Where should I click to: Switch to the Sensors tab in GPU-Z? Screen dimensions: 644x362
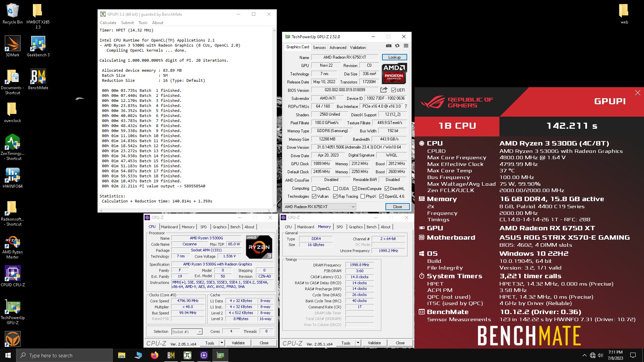(319, 48)
